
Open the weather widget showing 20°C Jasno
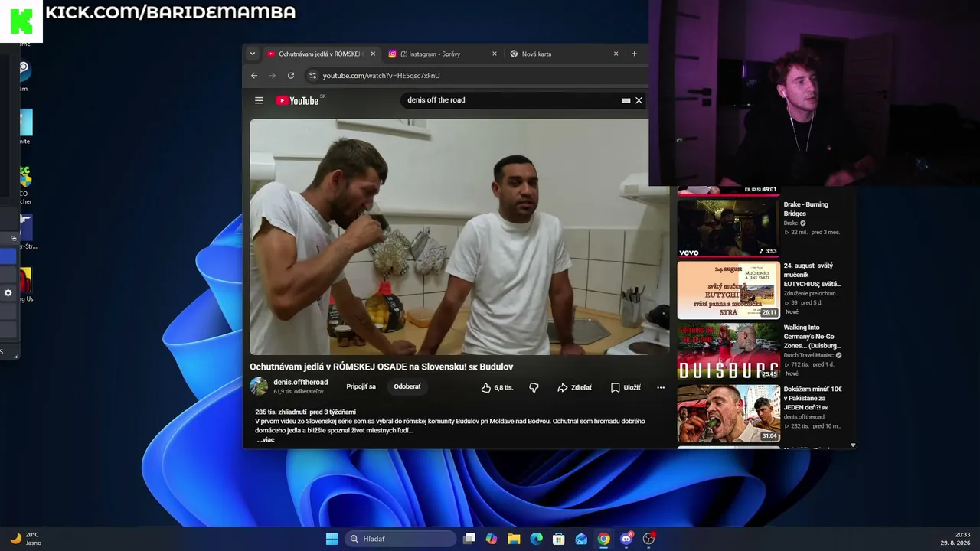coord(25,539)
